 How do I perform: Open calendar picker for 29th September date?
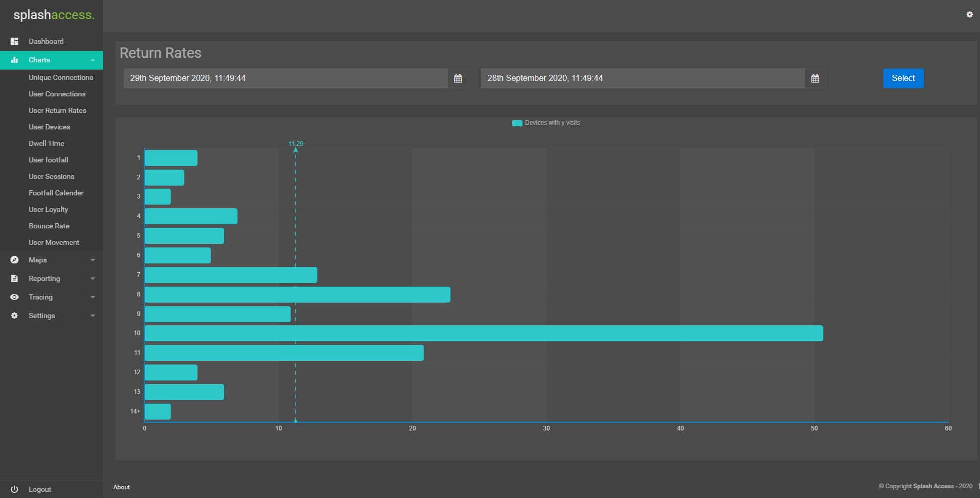pyautogui.click(x=458, y=78)
